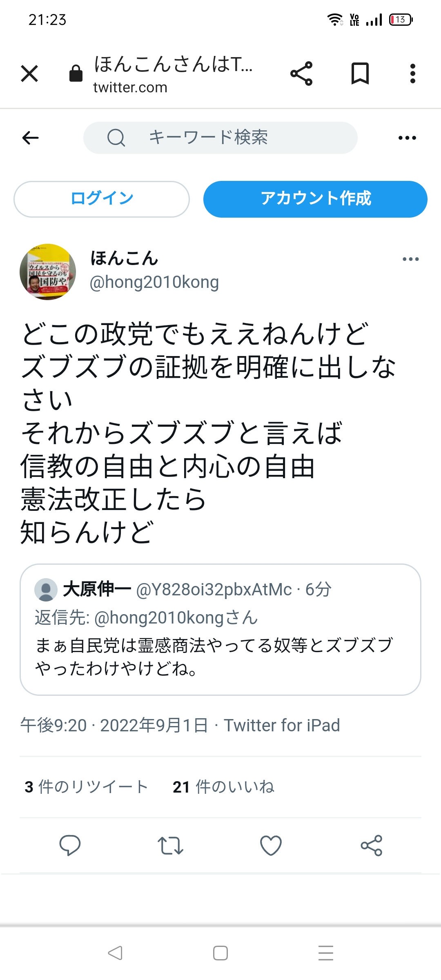Viewport: 441px width, 980px height.
Task: Open the browser three-dot vertical menu
Action: click(x=413, y=74)
